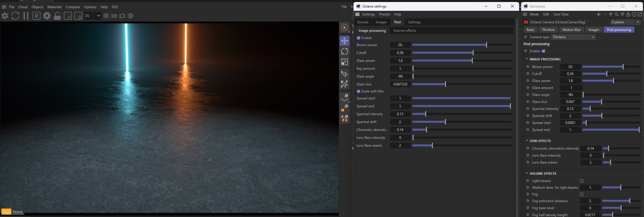Restart the render with the circular arrows icon

point(15,16)
